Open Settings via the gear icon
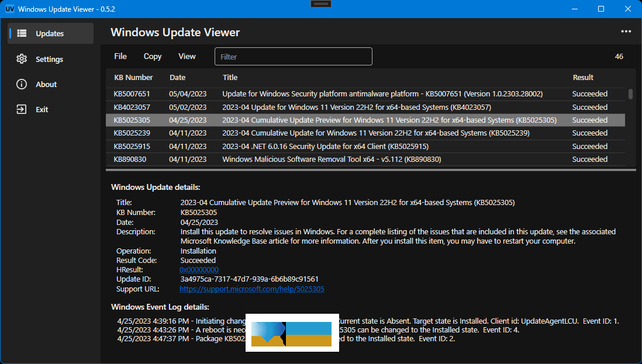Image resolution: width=642 pixels, height=364 pixels. pos(22,59)
